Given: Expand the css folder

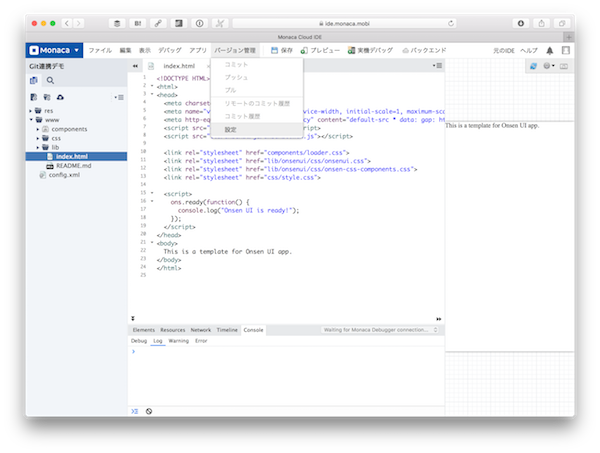Looking at the screenshot, I should tap(38, 139).
